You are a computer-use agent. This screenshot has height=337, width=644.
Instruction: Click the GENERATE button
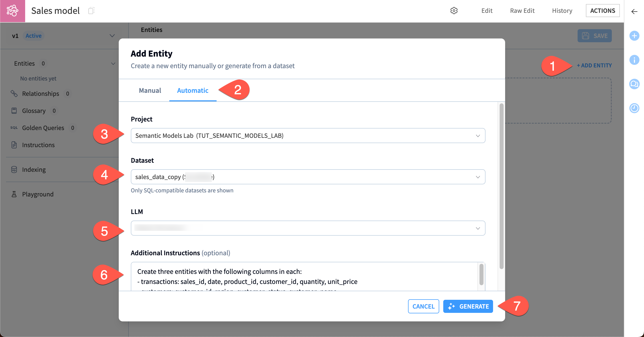[468, 306]
